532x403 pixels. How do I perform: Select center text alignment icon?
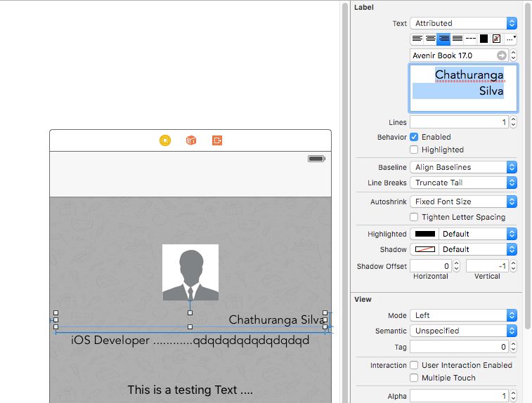[431, 39]
